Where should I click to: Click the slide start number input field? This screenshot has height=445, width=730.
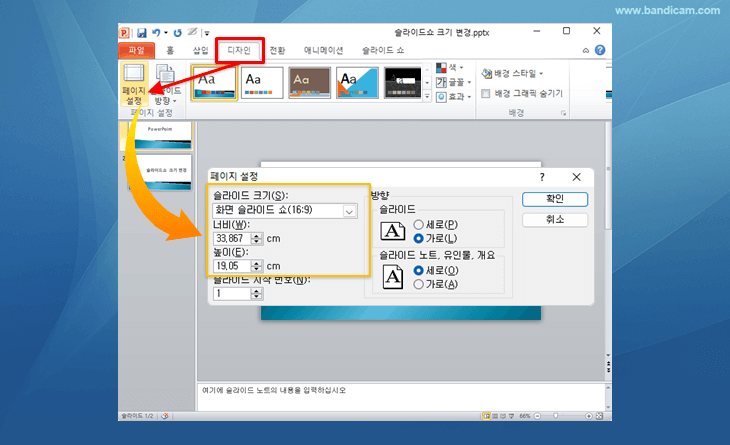click(232, 294)
